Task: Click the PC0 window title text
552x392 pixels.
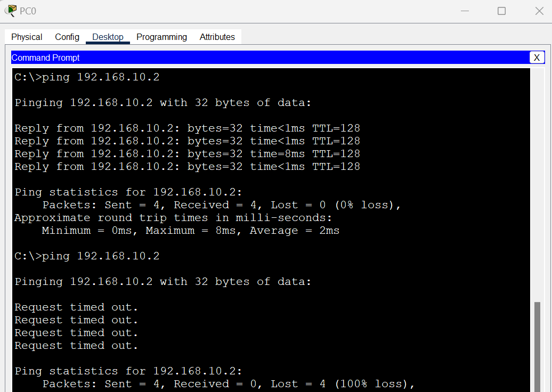Action: (x=28, y=11)
